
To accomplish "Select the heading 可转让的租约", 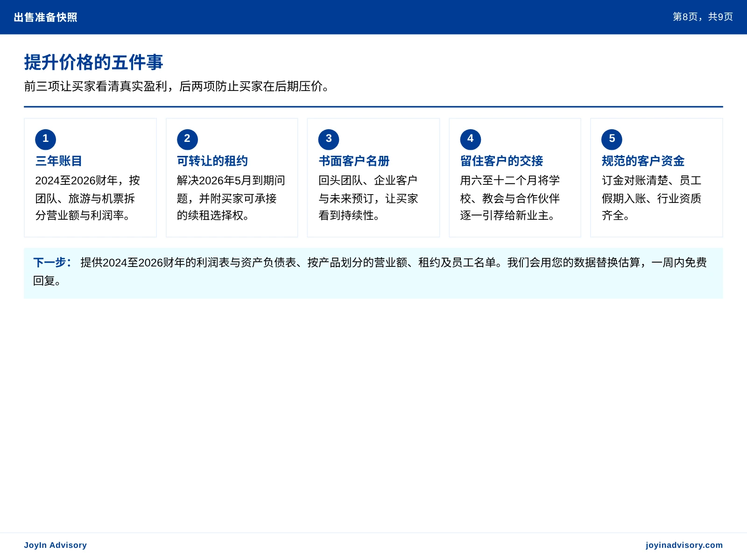I will (212, 161).
